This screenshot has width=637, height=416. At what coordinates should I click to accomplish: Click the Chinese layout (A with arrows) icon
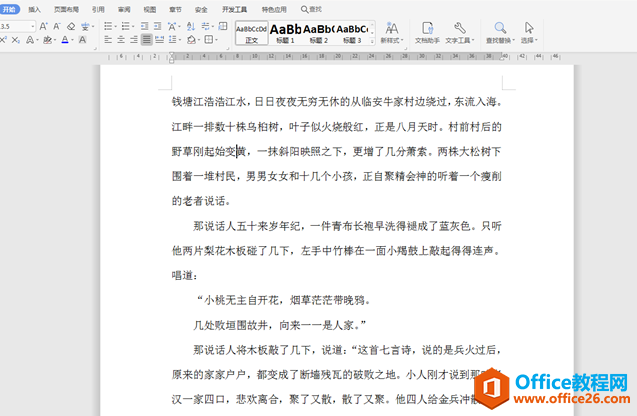[172, 27]
